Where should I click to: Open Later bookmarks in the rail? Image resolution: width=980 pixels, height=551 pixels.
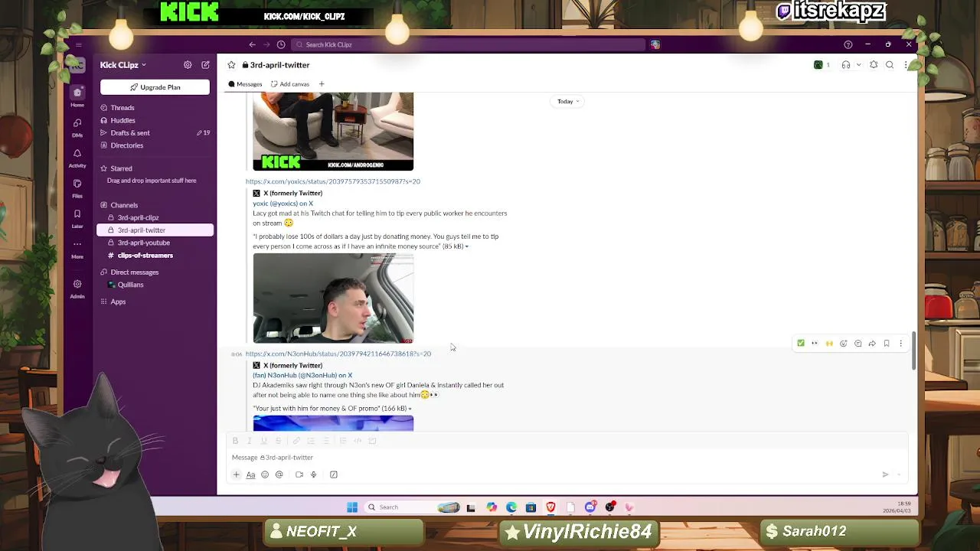77,218
